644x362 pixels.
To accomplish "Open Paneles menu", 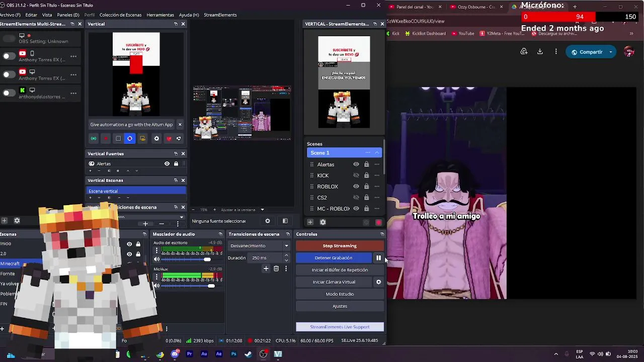I will 68,15.
